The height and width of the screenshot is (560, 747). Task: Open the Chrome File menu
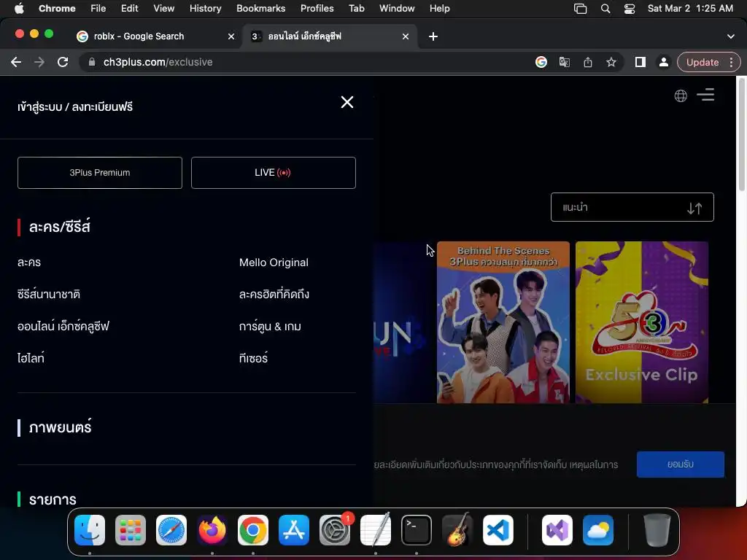[98, 8]
